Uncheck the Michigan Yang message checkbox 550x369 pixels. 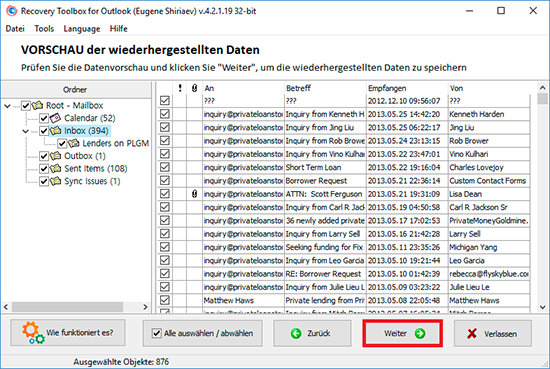(x=165, y=247)
